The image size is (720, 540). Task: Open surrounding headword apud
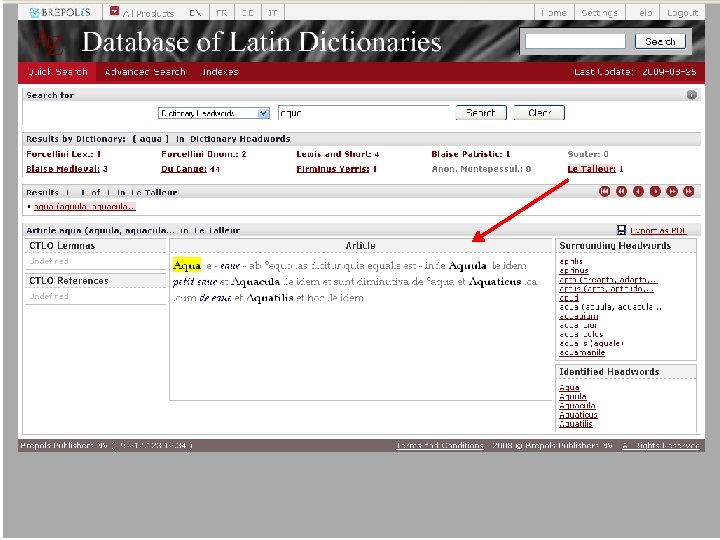coord(569,298)
